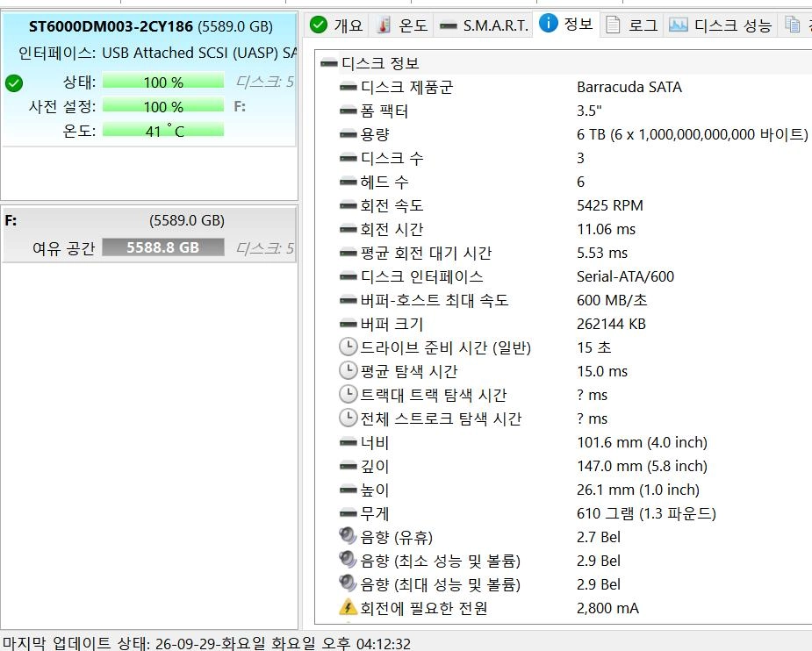
Task: Click the 마지막 업데이트 상태 status bar text
Action: tap(206, 643)
